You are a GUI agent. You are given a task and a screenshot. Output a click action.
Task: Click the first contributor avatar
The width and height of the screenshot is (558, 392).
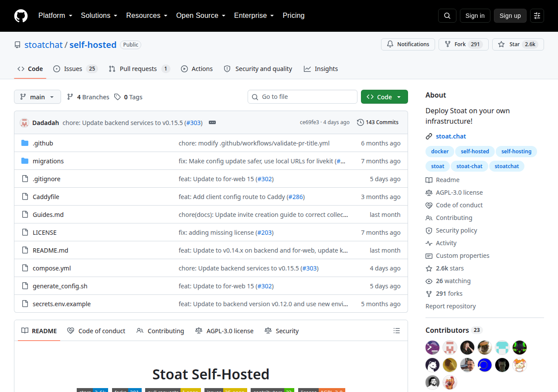click(432, 348)
